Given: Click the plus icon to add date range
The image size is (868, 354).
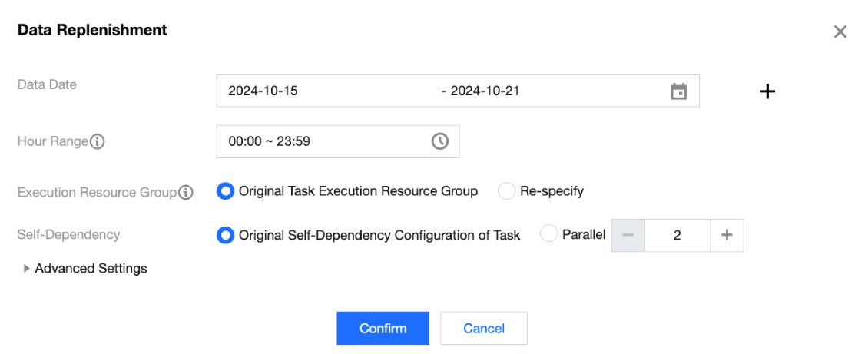Looking at the screenshot, I should [767, 91].
